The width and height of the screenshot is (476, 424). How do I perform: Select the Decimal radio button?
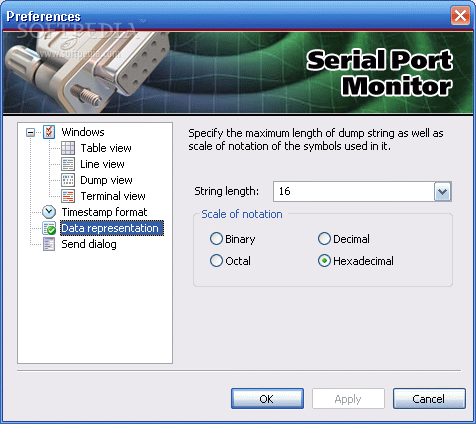click(x=324, y=239)
